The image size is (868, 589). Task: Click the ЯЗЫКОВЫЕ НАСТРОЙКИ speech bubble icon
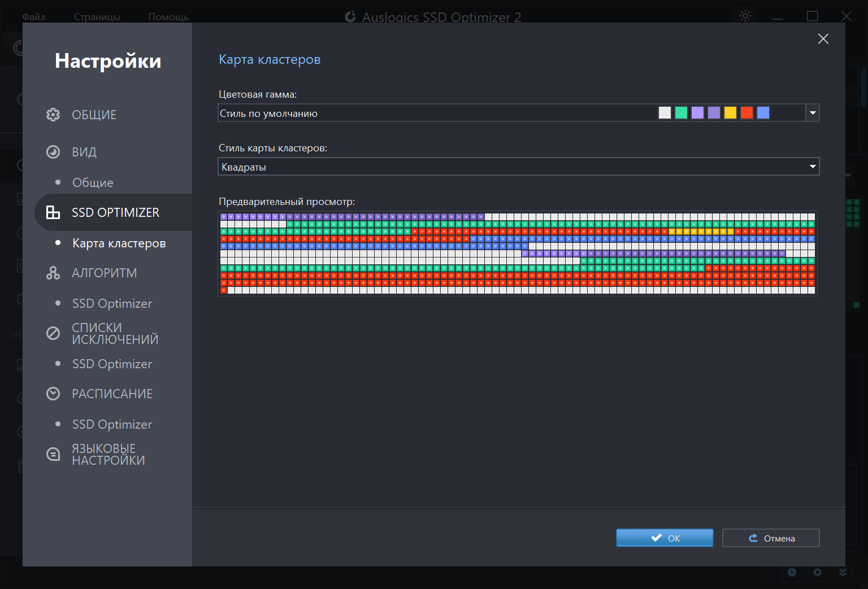click(x=53, y=454)
